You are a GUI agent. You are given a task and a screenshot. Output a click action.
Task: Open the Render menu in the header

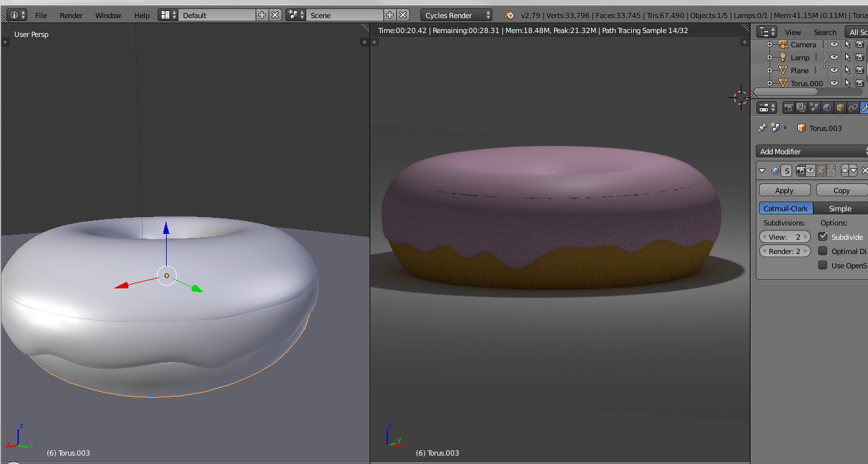click(71, 15)
